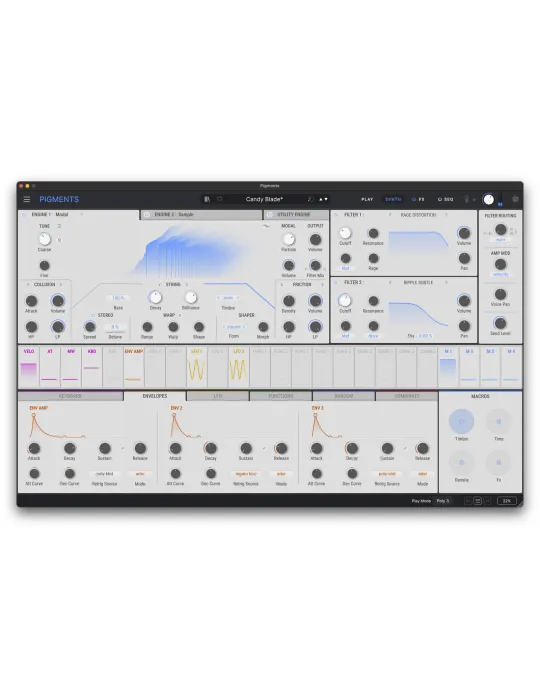The width and height of the screenshot is (540, 700).
Task: Toggle the Stereo switch
Action: coord(93,315)
